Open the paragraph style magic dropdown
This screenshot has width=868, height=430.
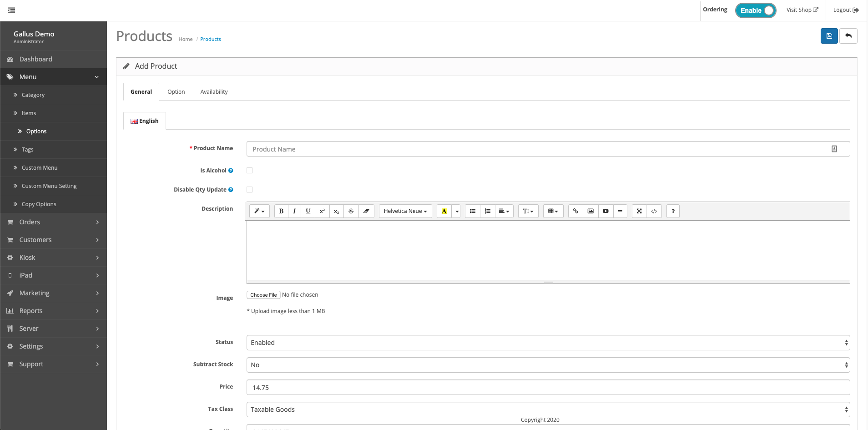259,211
